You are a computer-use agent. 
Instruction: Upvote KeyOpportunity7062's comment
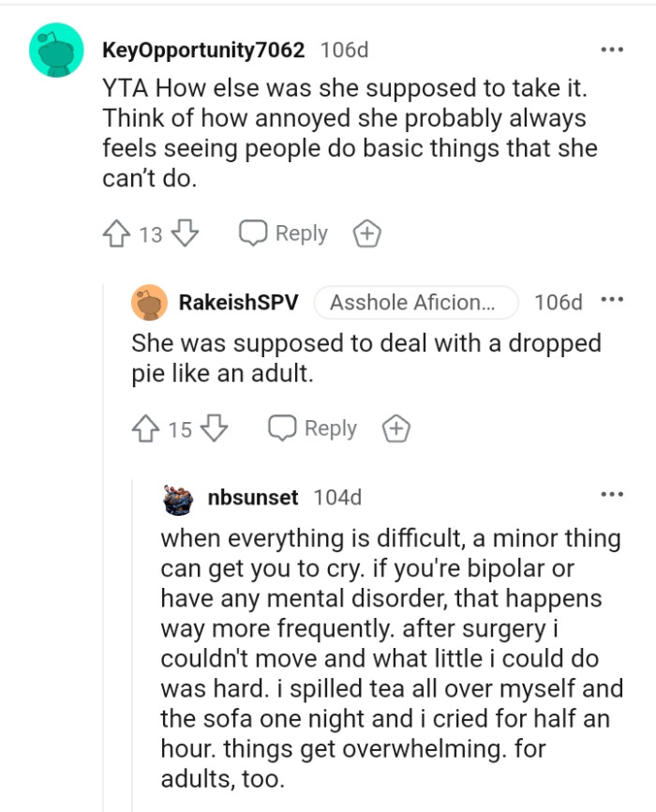coord(117,233)
